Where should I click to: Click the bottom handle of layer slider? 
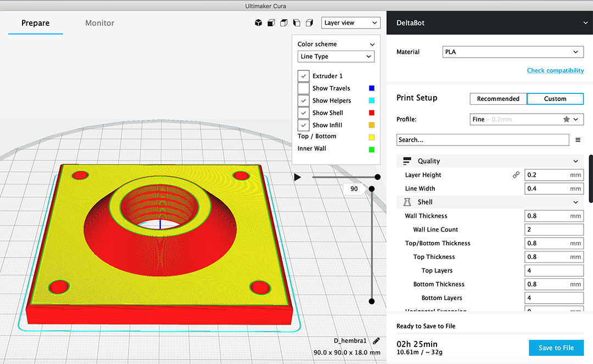(372, 301)
